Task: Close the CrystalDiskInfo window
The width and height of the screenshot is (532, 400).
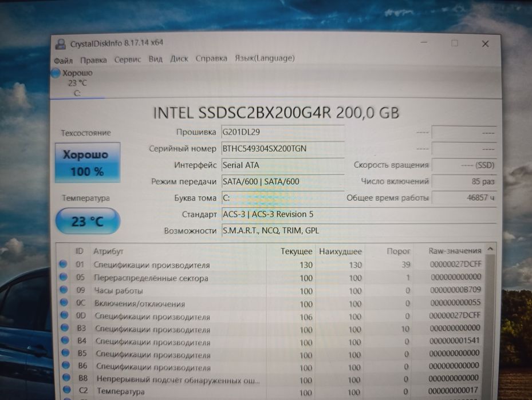Action: point(485,43)
